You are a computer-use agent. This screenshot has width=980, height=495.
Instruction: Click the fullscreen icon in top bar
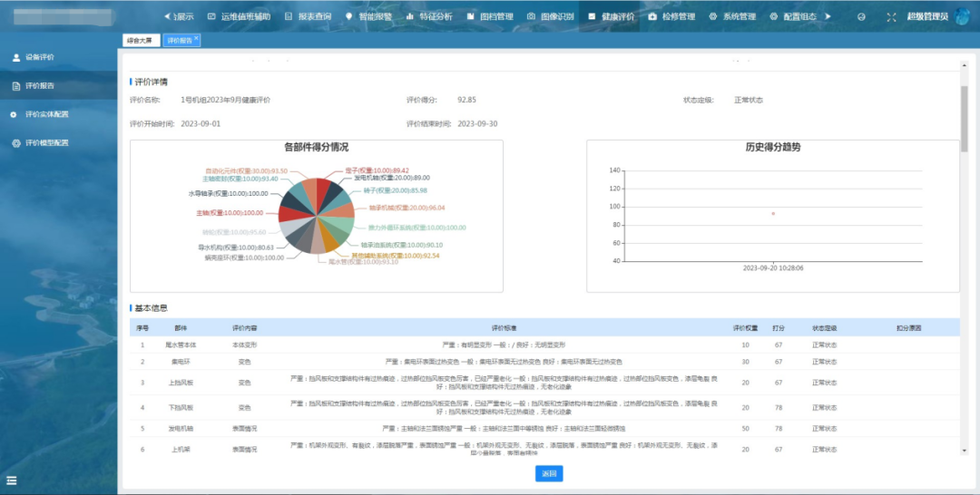click(890, 16)
